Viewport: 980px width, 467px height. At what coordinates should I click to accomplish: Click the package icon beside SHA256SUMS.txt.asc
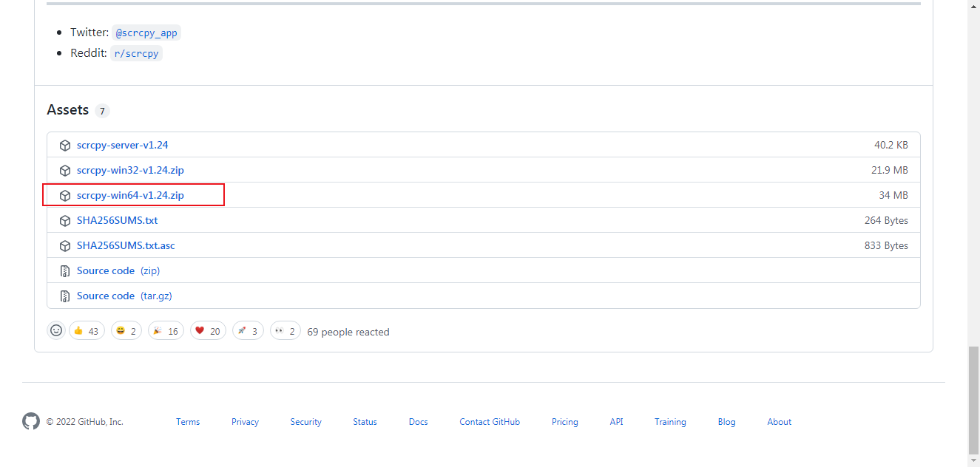pyautogui.click(x=65, y=246)
